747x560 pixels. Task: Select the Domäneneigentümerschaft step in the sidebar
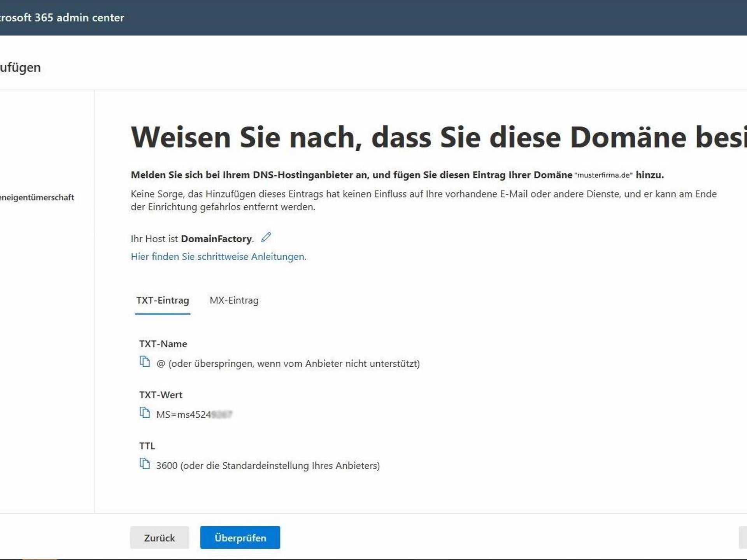[37, 197]
